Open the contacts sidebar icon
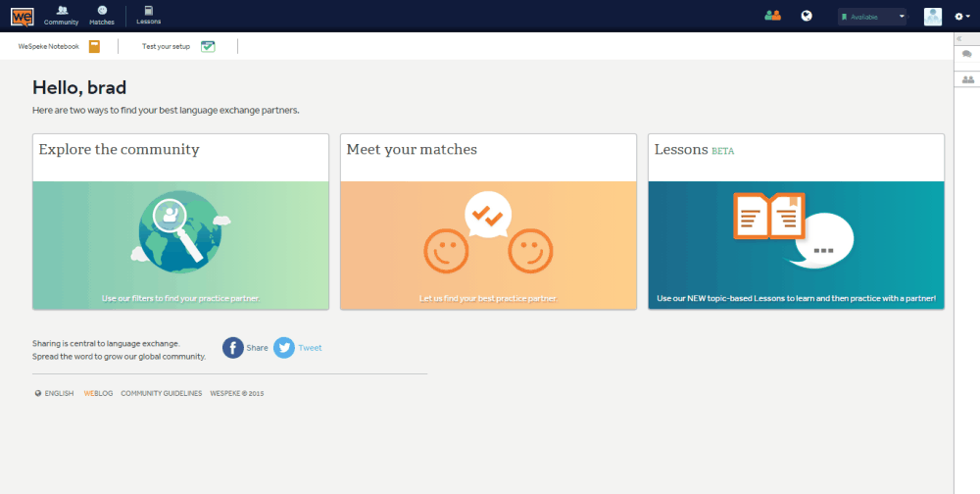This screenshot has width=980, height=494. (x=967, y=79)
